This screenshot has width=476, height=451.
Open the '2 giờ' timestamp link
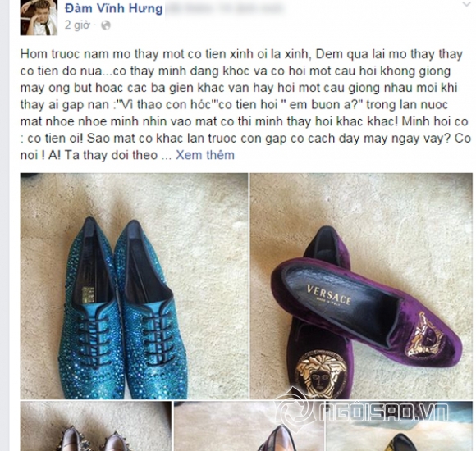tap(77, 25)
